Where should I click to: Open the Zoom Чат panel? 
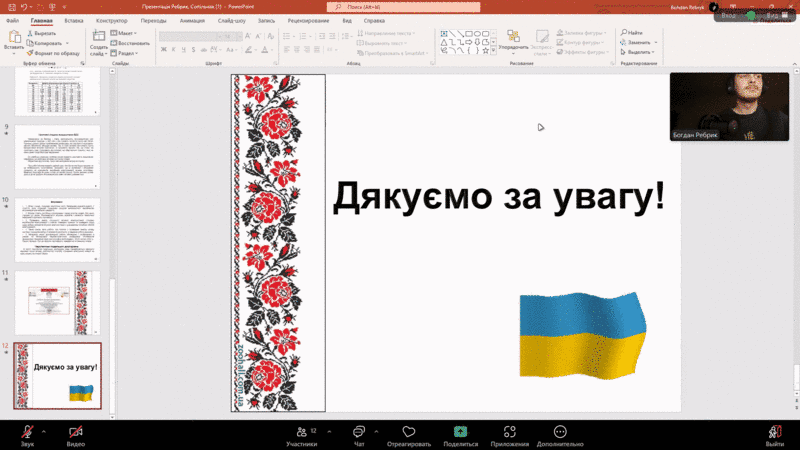point(359,436)
